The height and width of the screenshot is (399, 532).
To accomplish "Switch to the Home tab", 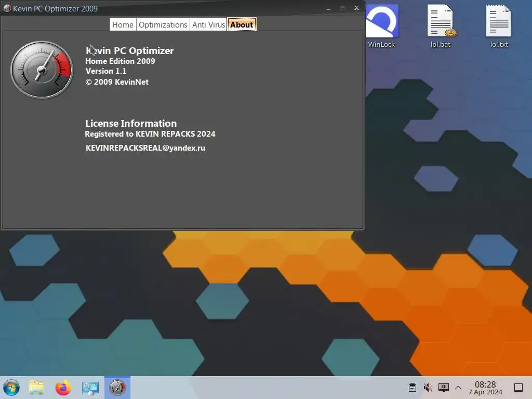I will pos(123,25).
